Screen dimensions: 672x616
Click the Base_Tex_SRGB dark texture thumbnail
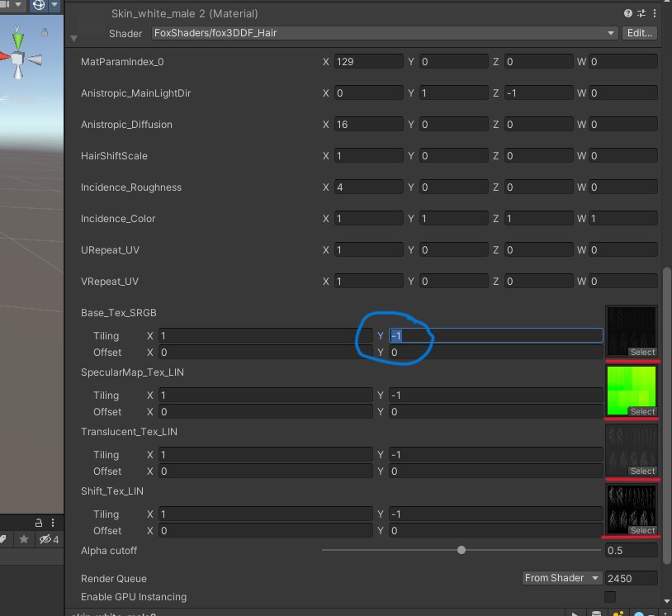click(632, 330)
